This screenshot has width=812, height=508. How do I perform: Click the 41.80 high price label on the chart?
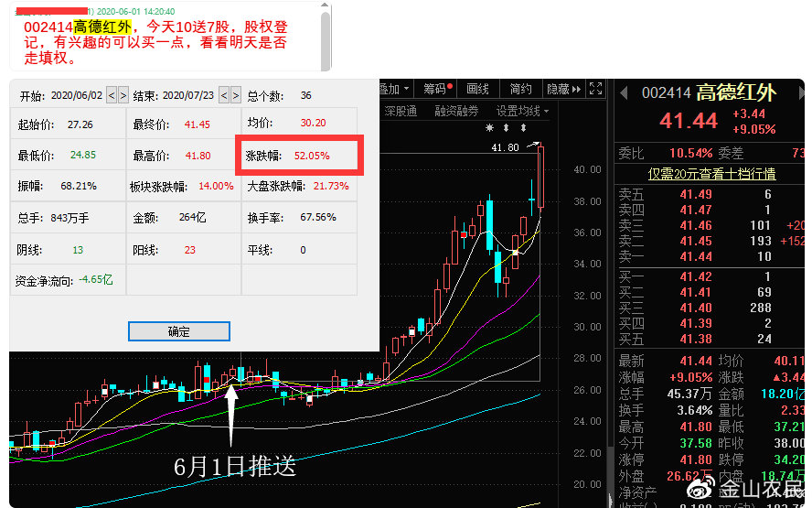tap(505, 147)
